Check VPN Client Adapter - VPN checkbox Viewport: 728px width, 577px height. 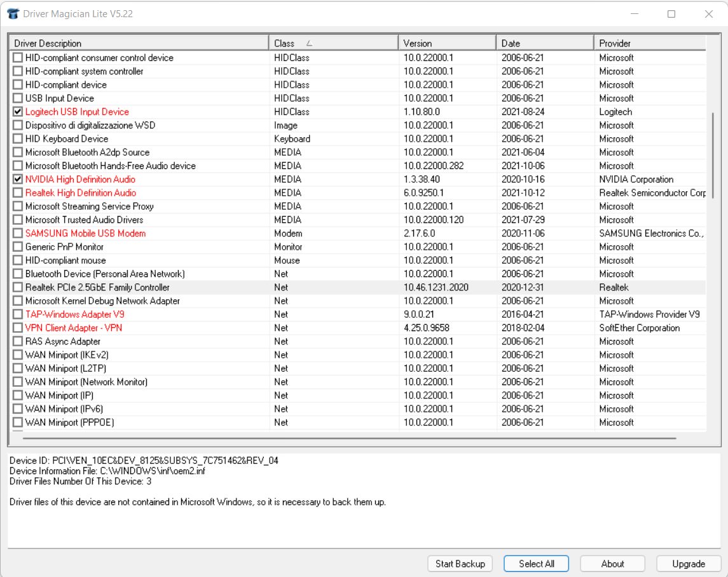click(18, 328)
